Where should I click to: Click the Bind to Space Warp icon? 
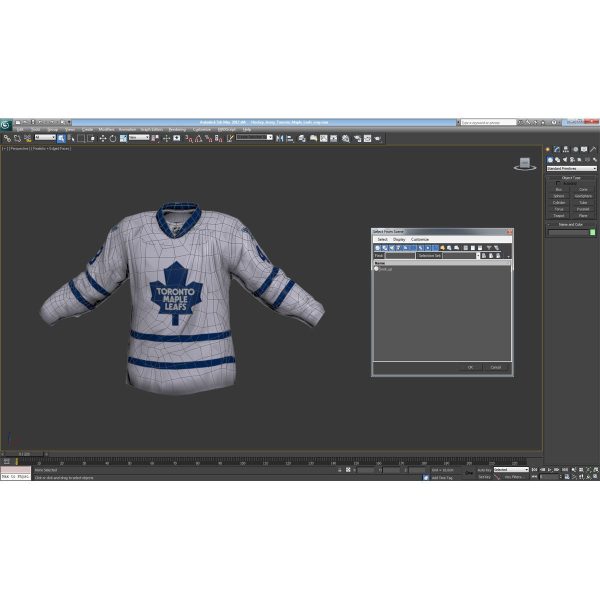28,139
